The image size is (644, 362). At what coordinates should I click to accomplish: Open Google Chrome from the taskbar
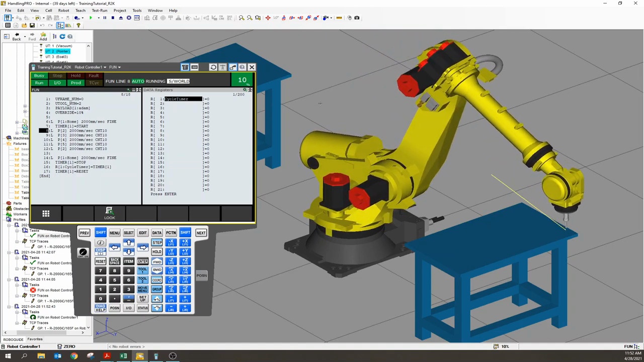pos(74,356)
